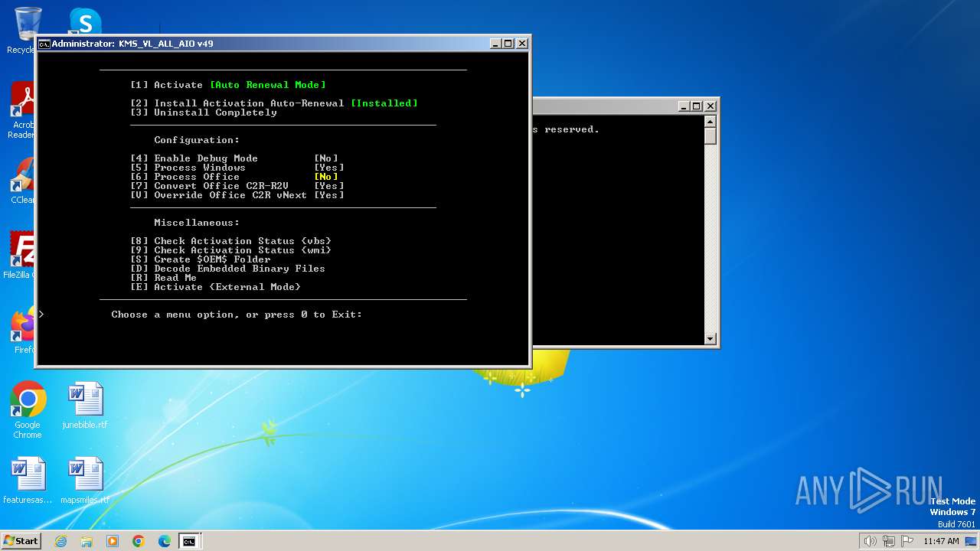Viewport: 980px width, 551px height.
Task: Open the FileZilla desktop shortcut
Action: tap(22, 256)
